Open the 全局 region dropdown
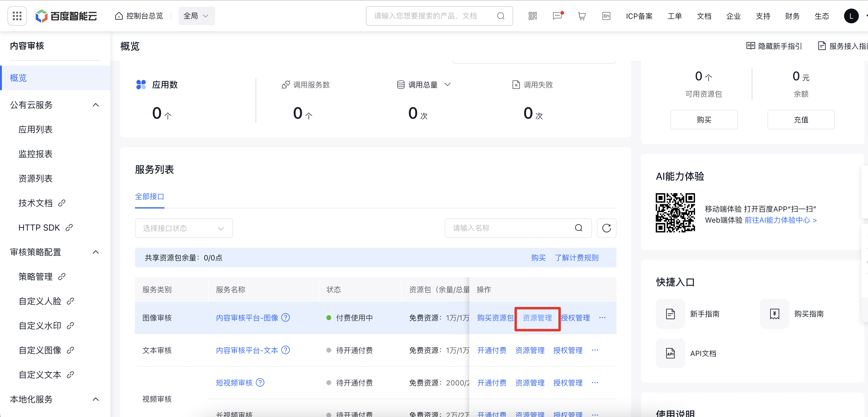 click(x=196, y=16)
